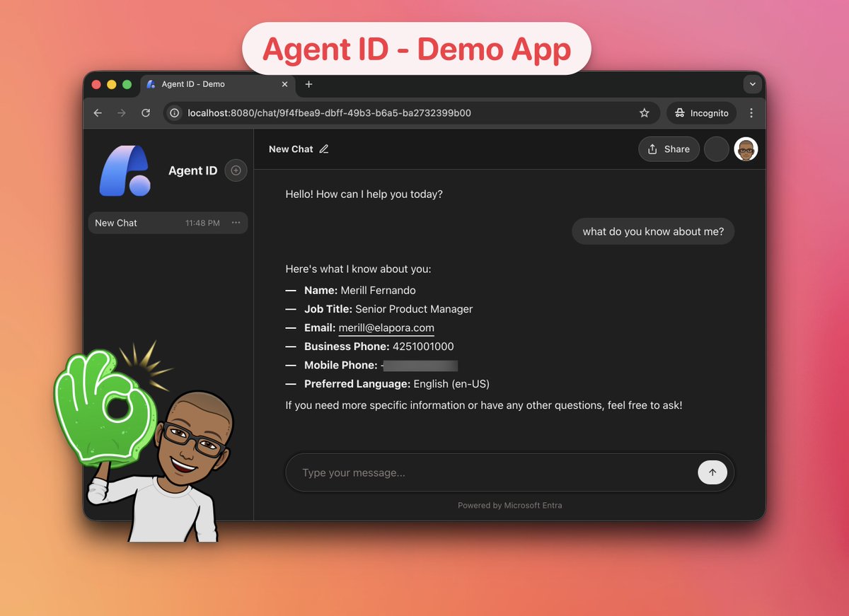Open the ellipsis menu on the New Chat conversation
This screenshot has width=849, height=616.
(236, 222)
